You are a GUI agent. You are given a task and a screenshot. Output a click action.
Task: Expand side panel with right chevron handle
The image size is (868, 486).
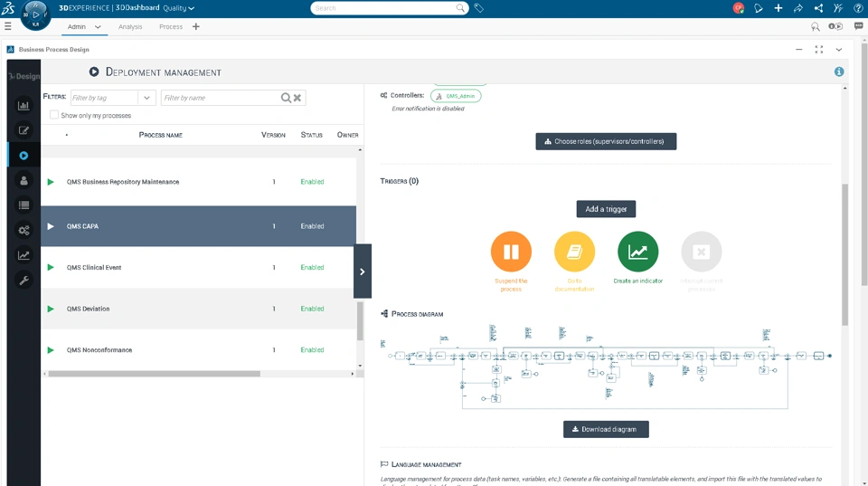pos(363,272)
